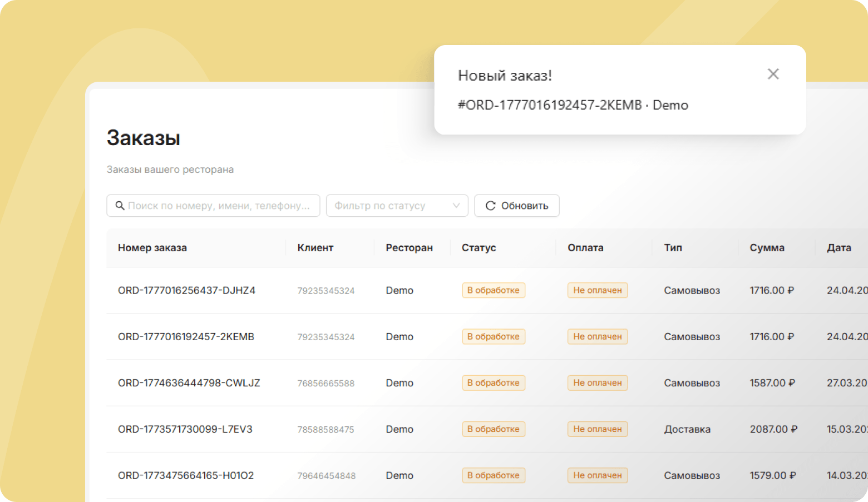Click the 15.03 date cell
Screen dimensions: 868x502
pos(847,429)
